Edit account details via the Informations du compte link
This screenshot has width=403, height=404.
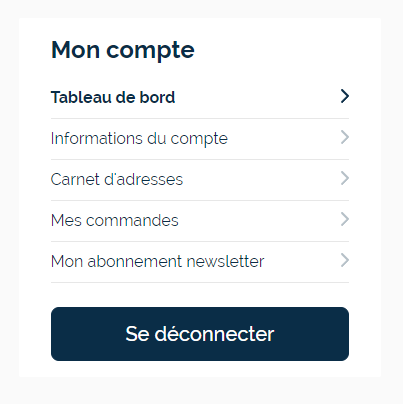click(x=139, y=139)
